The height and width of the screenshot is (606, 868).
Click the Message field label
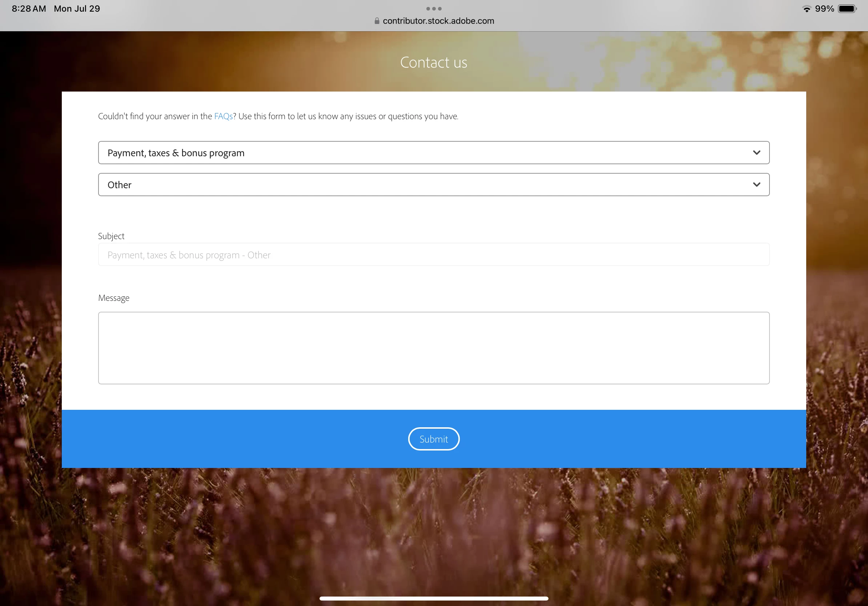pyautogui.click(x=113, y=298)
